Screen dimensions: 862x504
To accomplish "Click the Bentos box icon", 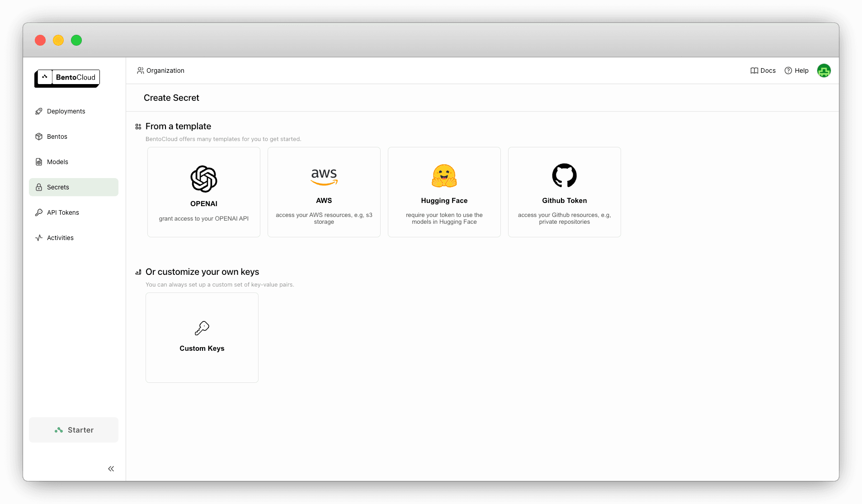I will (x=39, y=137).
